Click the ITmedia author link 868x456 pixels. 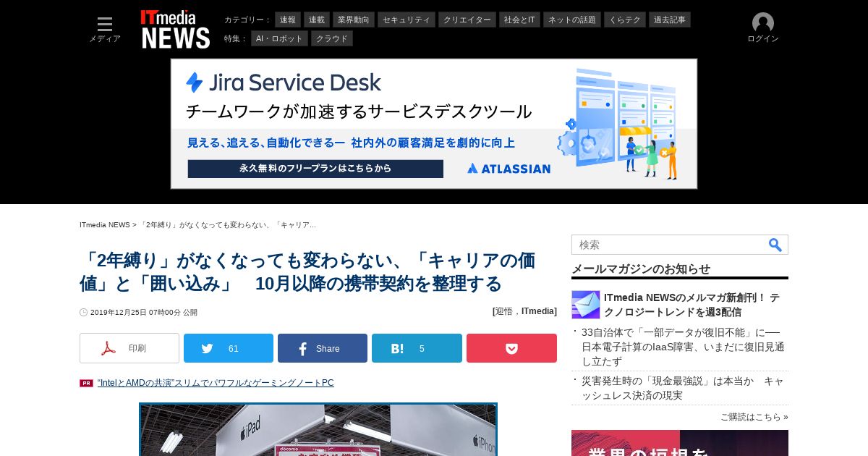[x=539, y=311]
